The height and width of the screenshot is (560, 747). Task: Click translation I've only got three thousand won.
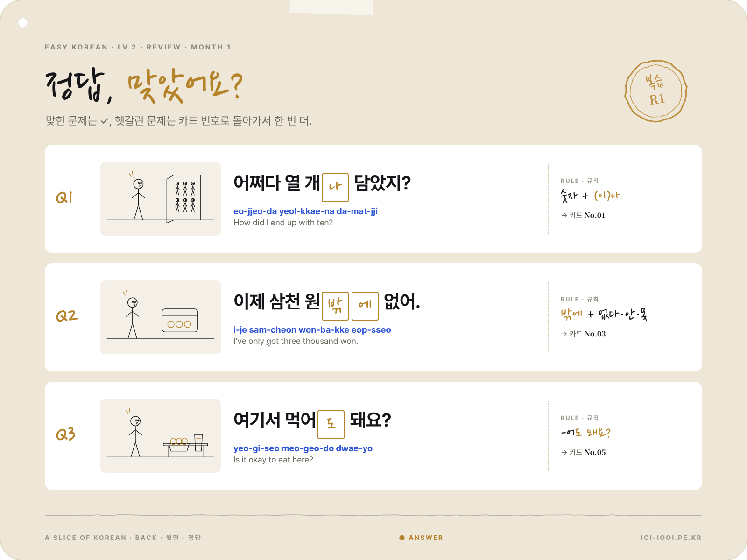click(296, 342)
